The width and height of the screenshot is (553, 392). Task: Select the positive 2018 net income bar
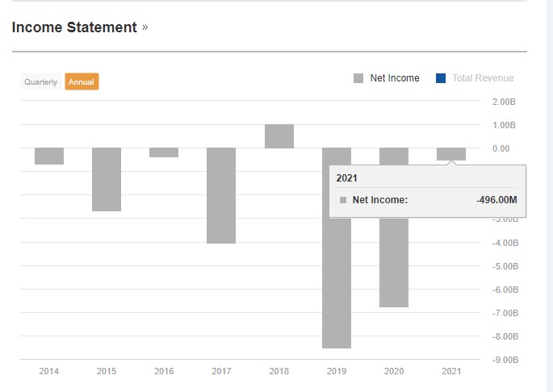tap(279, 136)
